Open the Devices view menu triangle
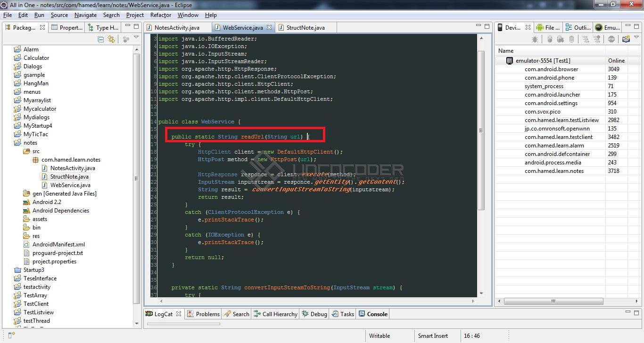The image size is (644, 343). [636, 38]
